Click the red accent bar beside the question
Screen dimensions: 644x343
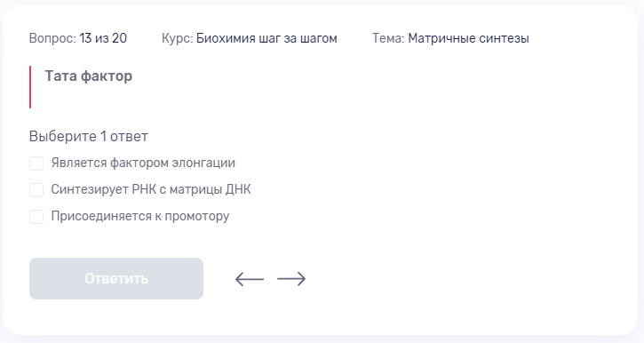pyautogui.click(x=30, y=87)
